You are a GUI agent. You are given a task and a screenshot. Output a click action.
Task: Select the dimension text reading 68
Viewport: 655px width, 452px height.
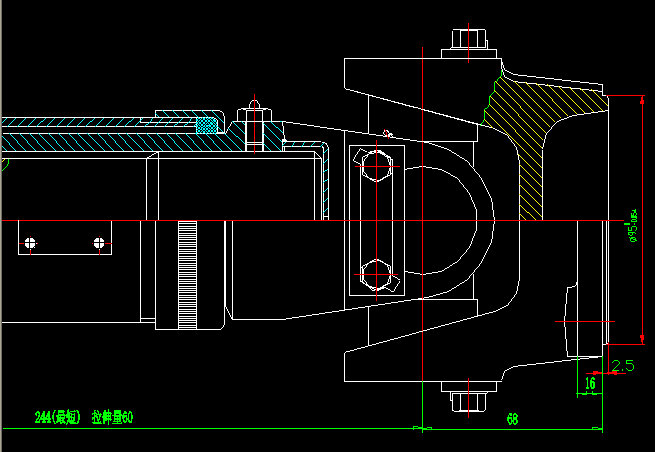click(512, 417)
